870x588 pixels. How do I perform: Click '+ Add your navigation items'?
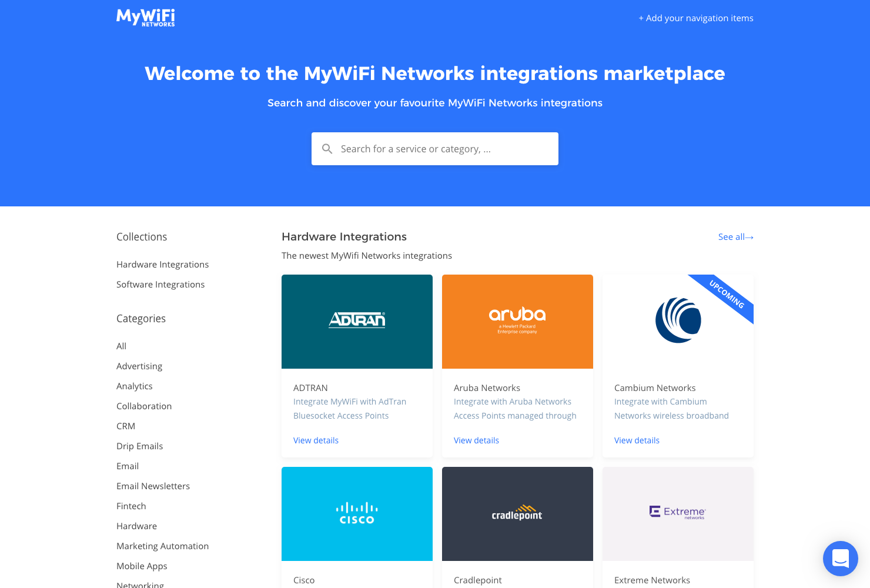[696, 18]
